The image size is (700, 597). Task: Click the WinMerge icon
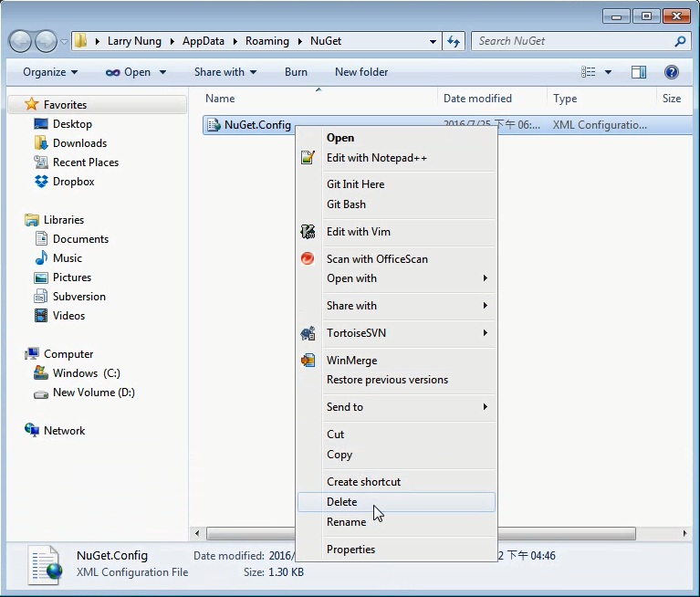pos(308,360)
